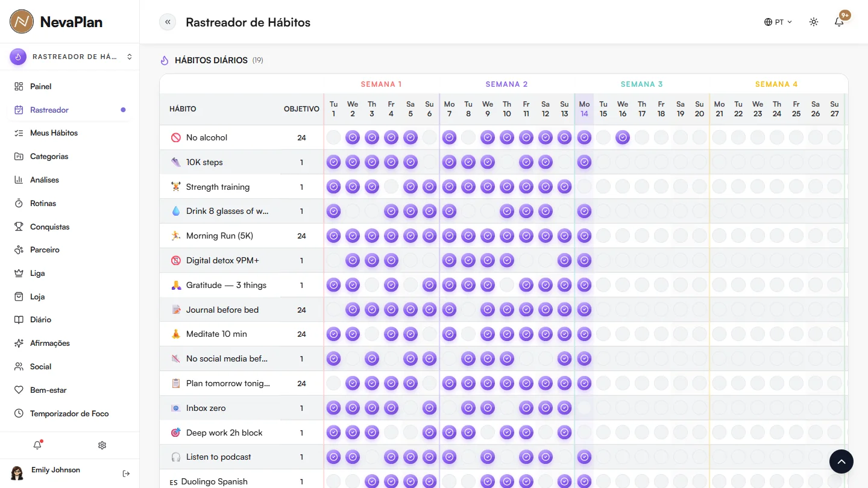Screen dimensions: 868x488
Task: Click the sidebar bottom bell icon
Action: [x=37, y=445]
